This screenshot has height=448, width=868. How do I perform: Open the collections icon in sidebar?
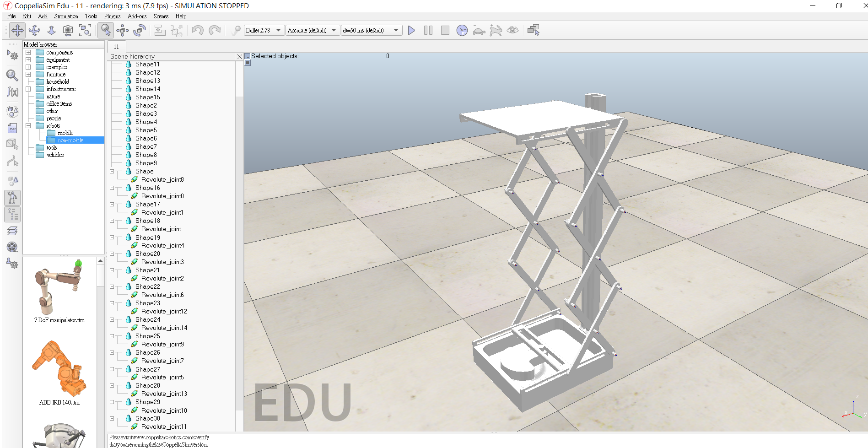click(12, 111)
